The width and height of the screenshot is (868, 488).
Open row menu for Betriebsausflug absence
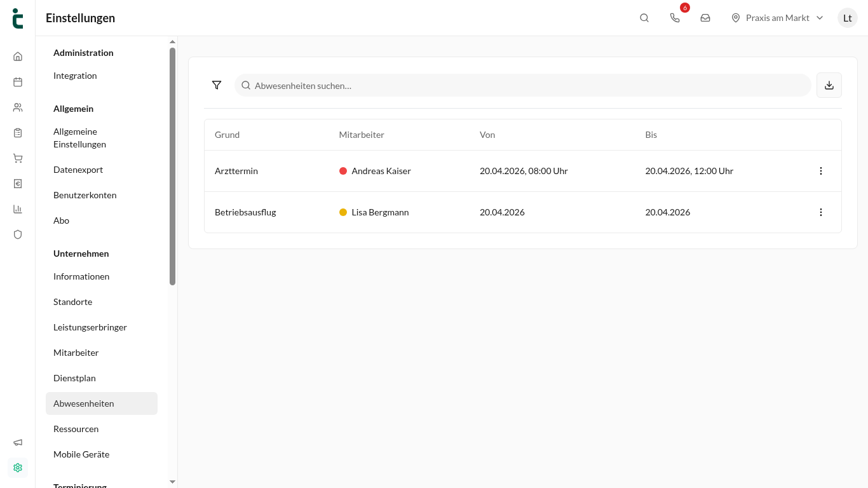[821, 212]
